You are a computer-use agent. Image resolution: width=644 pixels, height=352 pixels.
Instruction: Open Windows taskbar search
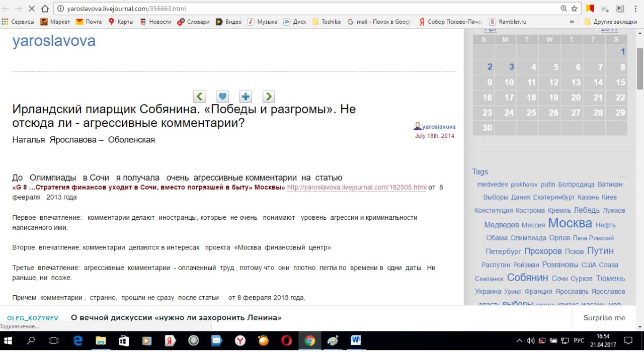pyautogui.click(x=31, y=340)
